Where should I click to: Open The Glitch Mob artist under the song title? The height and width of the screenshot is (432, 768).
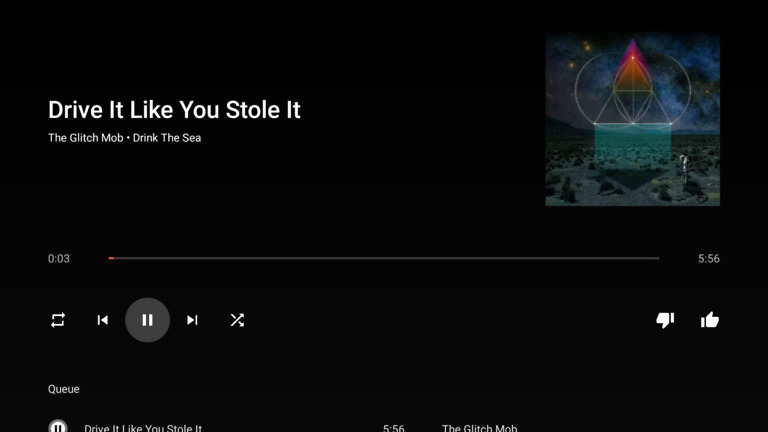tap(86, 138)
